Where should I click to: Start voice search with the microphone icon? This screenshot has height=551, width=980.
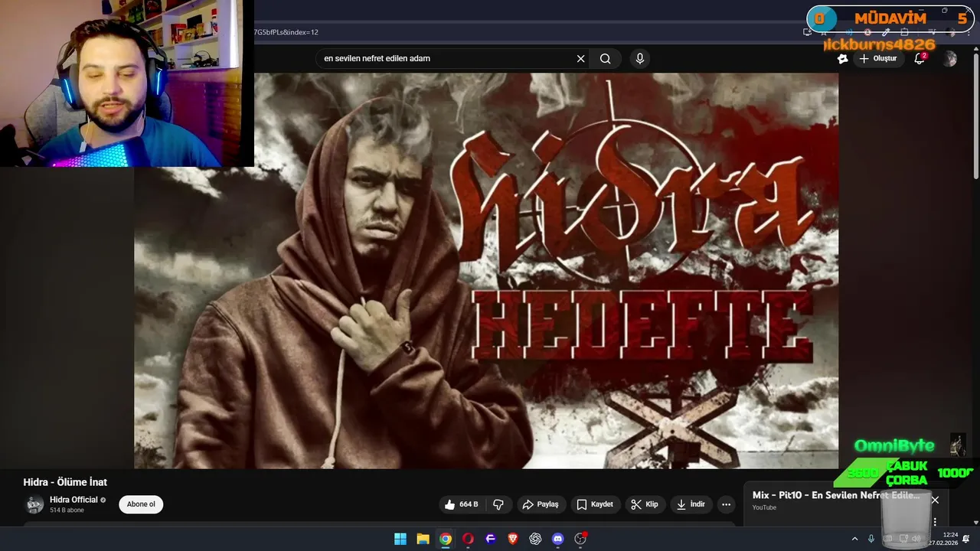click(x=640, y=59)
